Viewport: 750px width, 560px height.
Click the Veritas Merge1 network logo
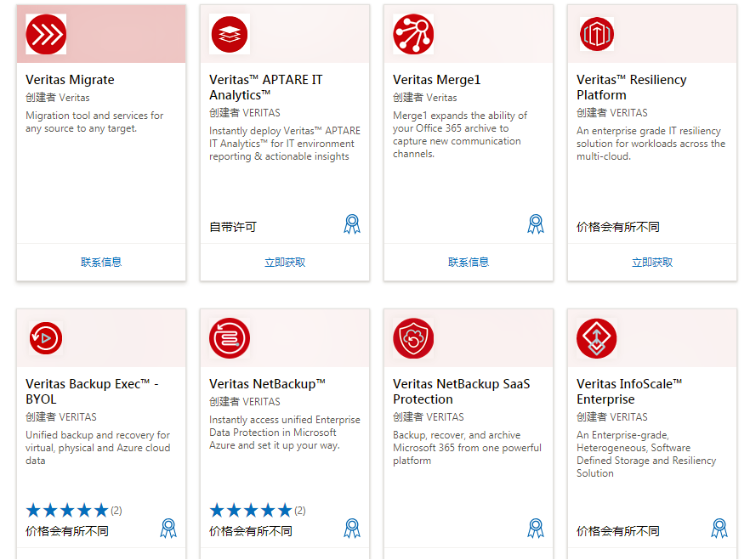click(413, 34)
